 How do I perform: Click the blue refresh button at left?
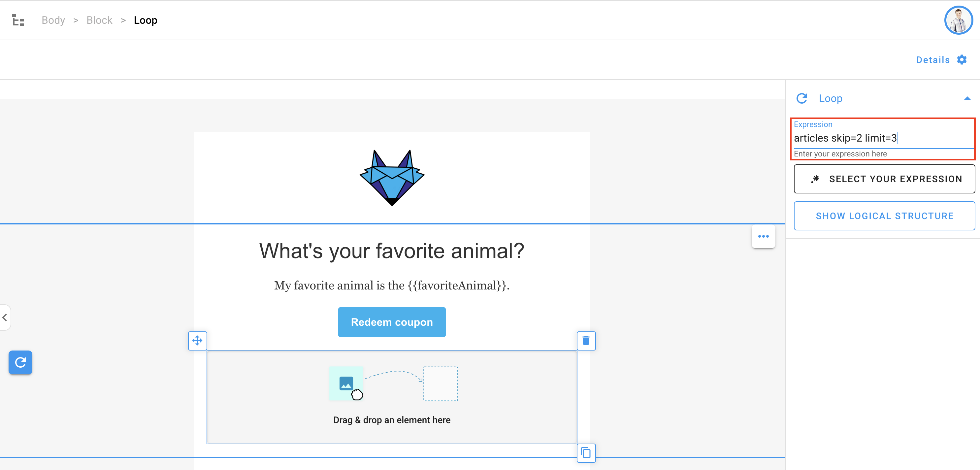coord(20,362)
